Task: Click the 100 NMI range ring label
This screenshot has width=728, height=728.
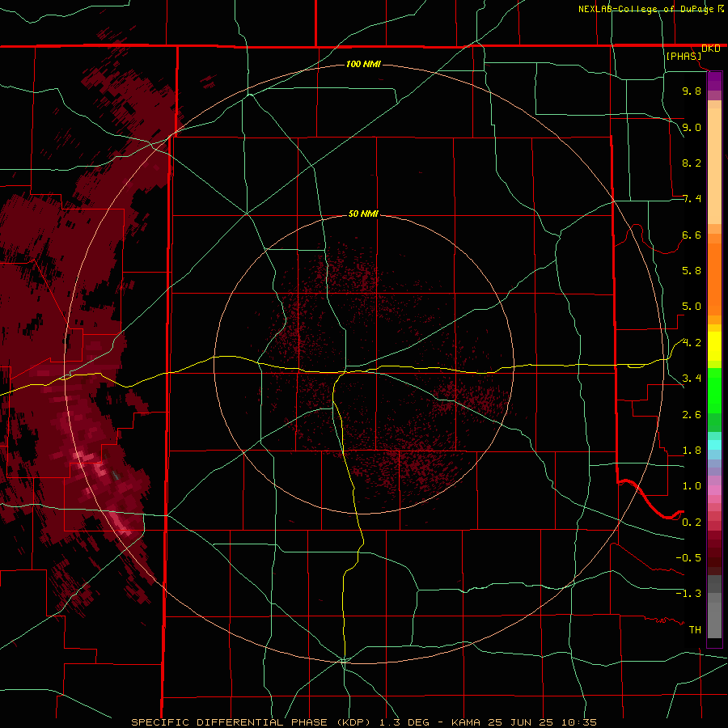Action: coord(363,64)
